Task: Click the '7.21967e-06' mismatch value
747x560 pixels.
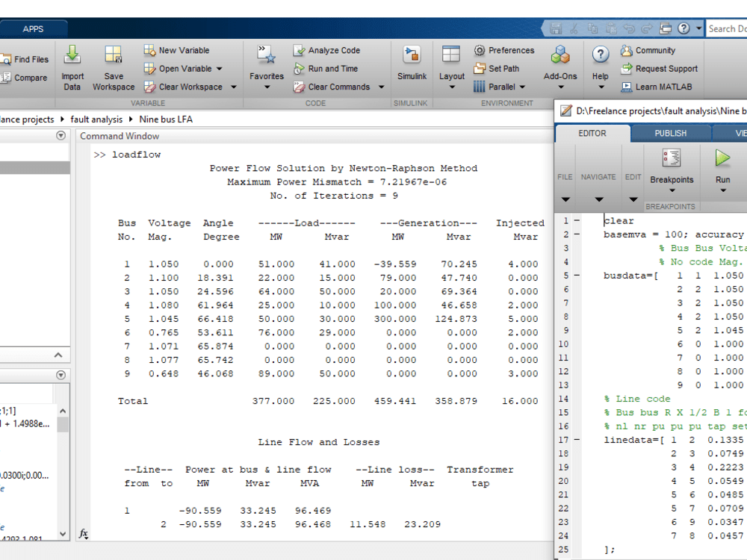Action: [413, 182]
